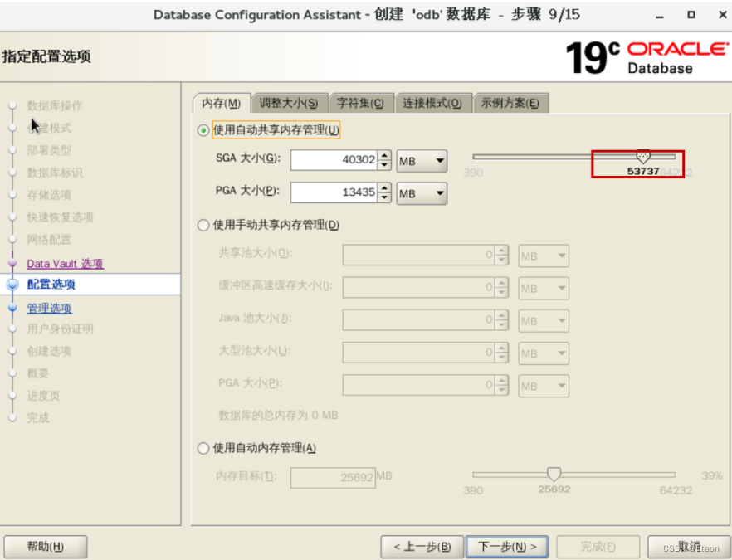Open the Data Vault 选项 step link

(x=66, y=264)
